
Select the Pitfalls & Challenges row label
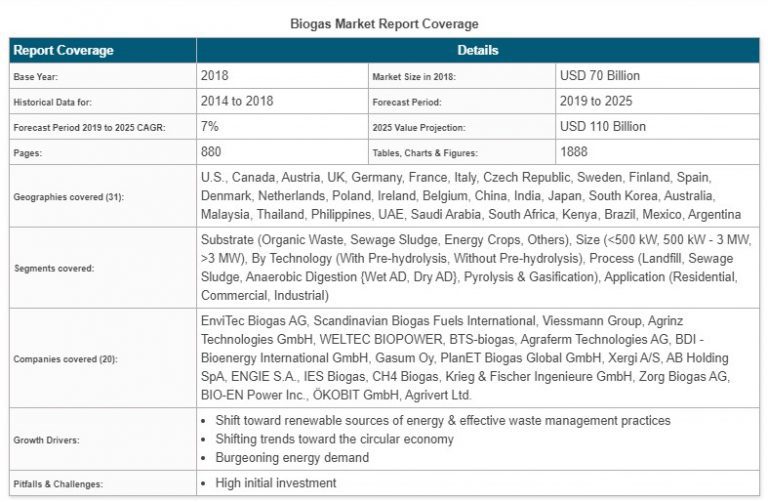[x=59, y=484]
